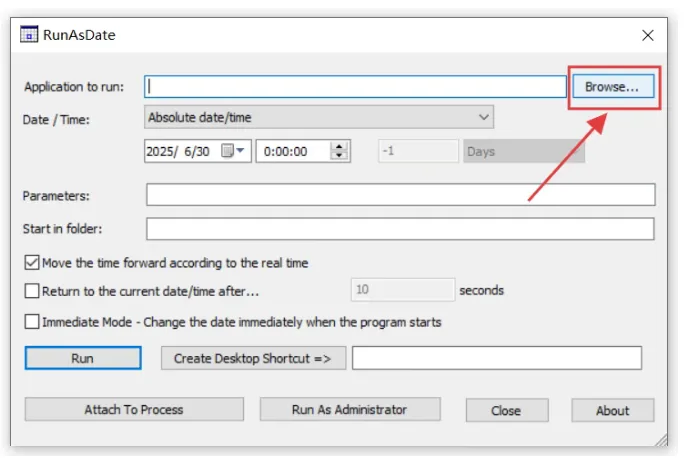This screenshot has height=462, width=687.
Task: Click the RunAsDate calendar icon in title bar
Action: [29, 34]
